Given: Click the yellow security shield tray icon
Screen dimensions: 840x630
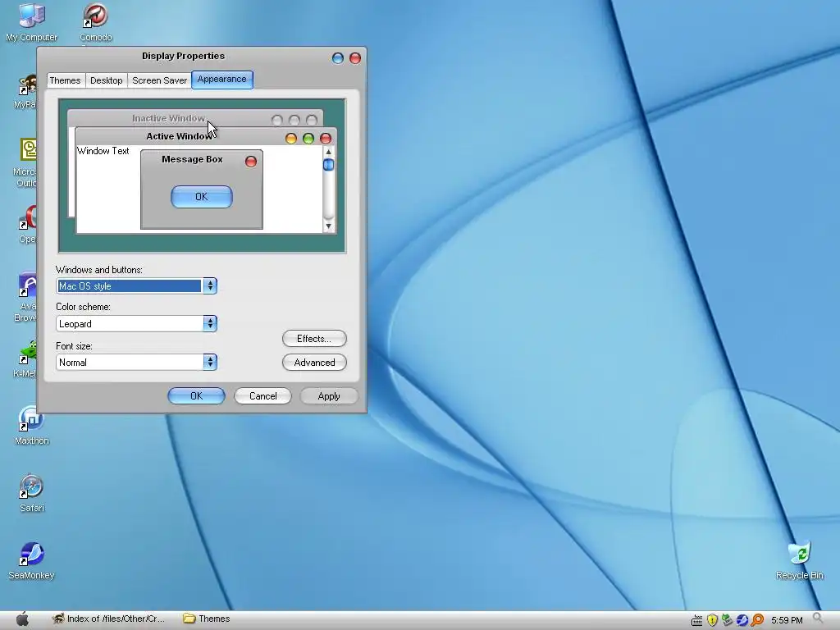Looking at the screenshot, I should [712, 620].
